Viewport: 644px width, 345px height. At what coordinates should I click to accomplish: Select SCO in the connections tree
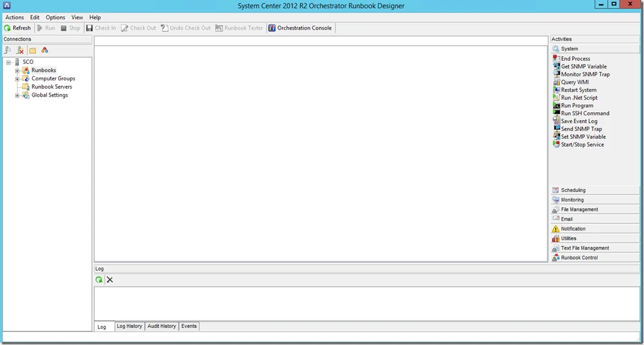[28, 62]
